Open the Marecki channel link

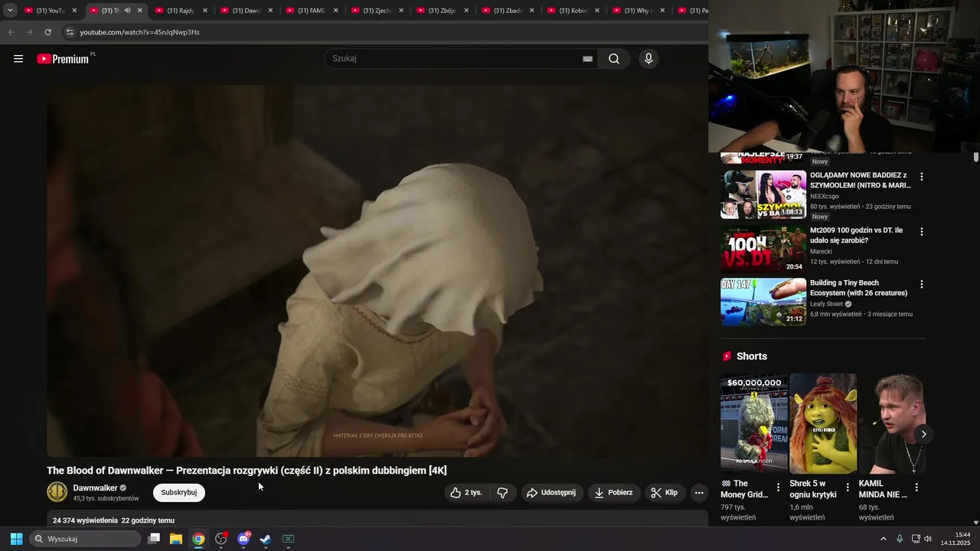point(821,252)
